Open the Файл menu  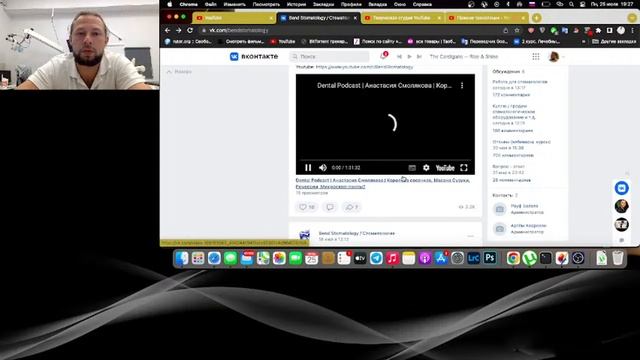point(211,4)
